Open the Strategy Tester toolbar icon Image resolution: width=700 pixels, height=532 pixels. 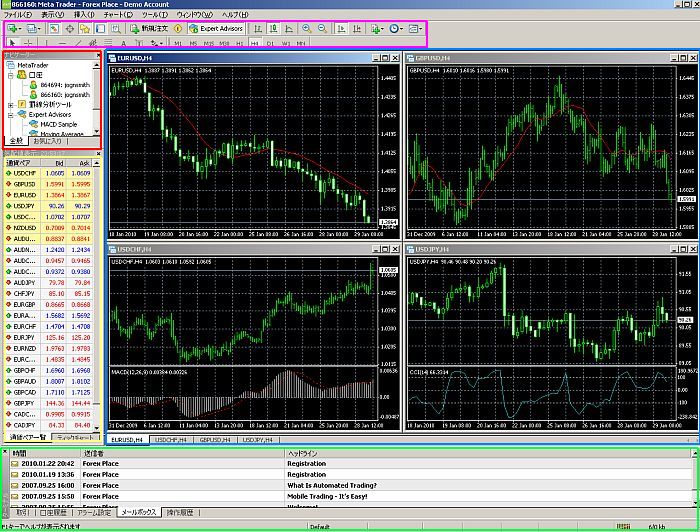tap(116, 29)
